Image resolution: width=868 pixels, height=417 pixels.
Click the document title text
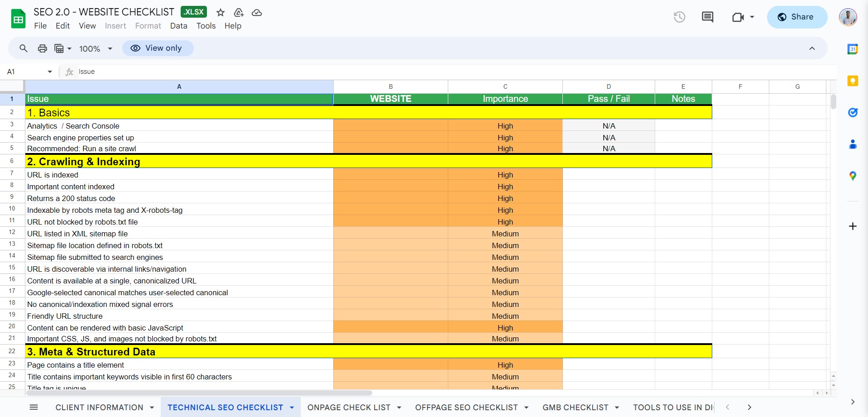tap(104, 12)
